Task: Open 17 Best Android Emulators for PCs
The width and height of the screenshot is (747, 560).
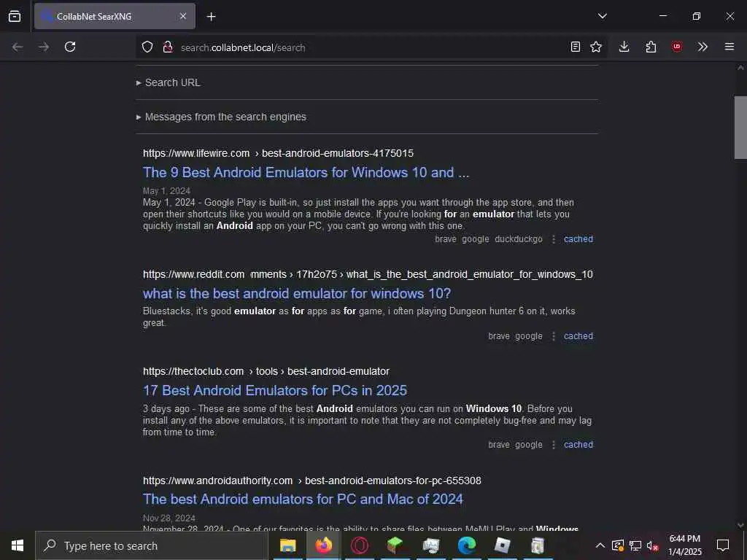Action: tap(275, 391)
